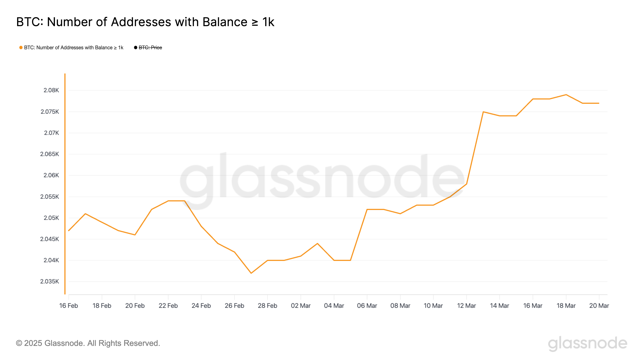This screenshot has height=362, width=644.
Task: Click the line's peak point at 18 Mar
Action: pyautogui.click(x=566, y=95)
